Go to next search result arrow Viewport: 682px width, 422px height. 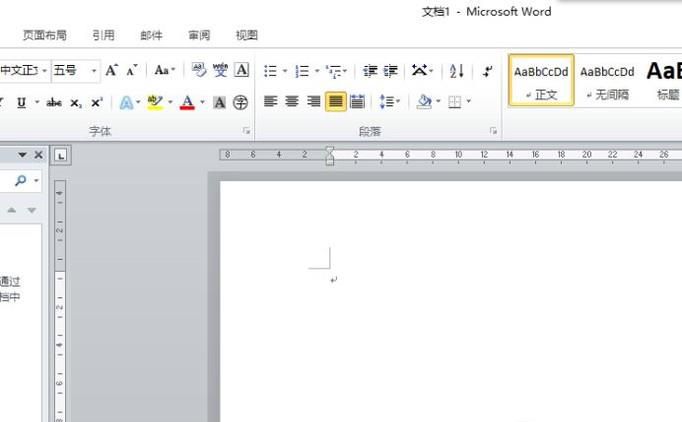[31, 210]
